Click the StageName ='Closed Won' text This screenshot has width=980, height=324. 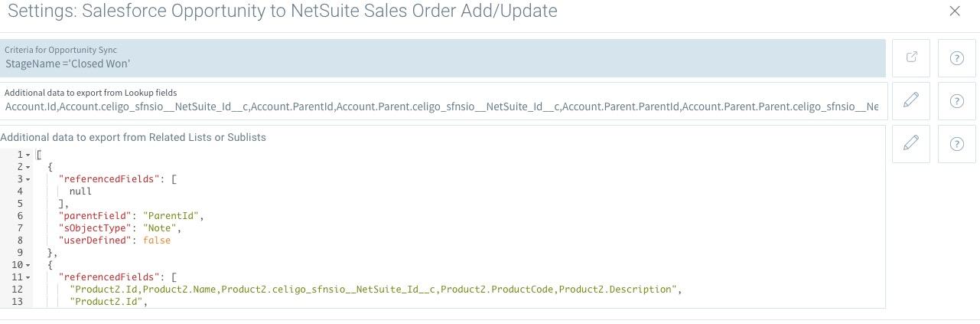(68, 64)
